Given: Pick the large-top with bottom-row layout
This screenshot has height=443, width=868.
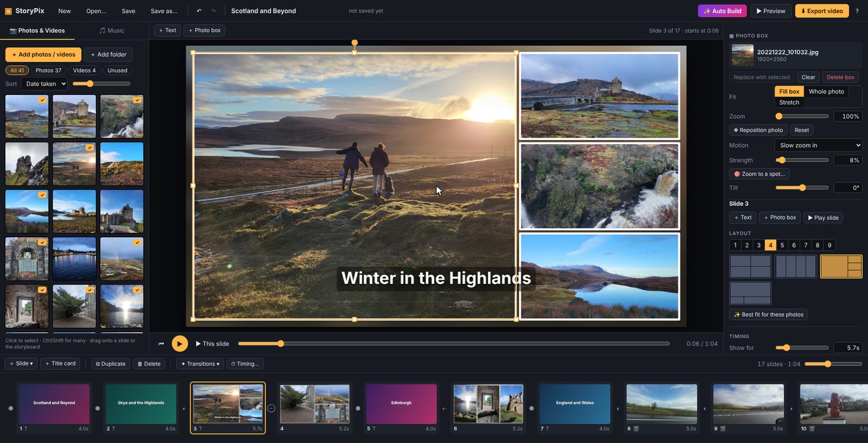Looking at the screenshot, I should [750, 293].
